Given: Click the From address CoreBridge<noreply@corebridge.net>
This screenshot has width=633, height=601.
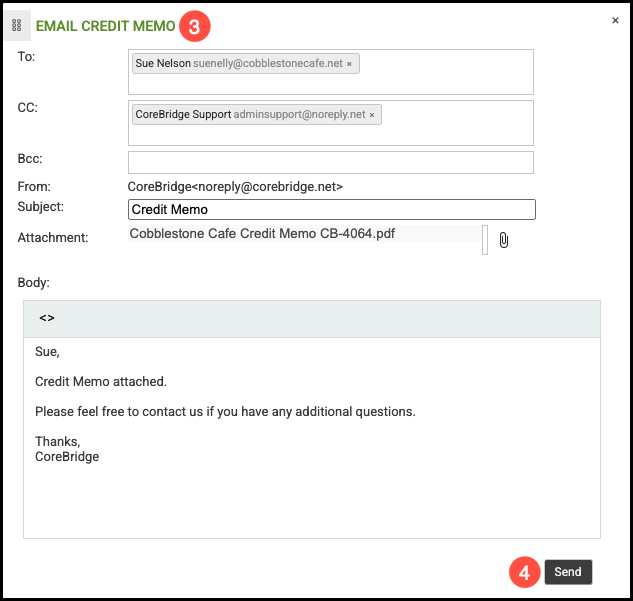Looking at the screenshot, I should click(x=235, y=186).
